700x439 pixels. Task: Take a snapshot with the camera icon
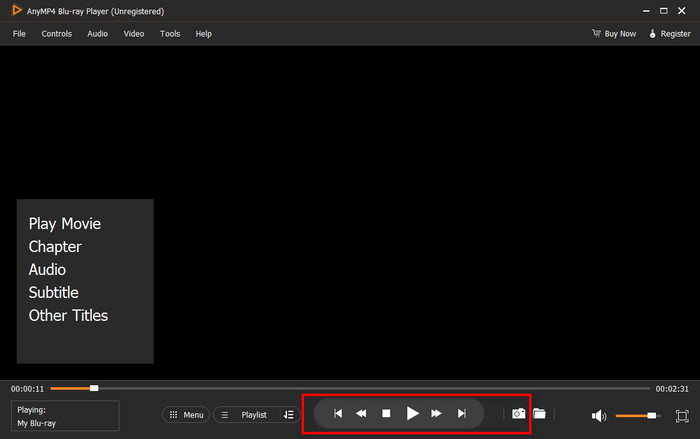tap(518, 414)
